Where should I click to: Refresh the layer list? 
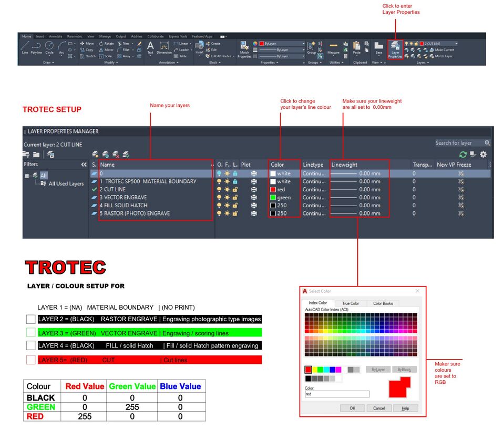(463, 155)
